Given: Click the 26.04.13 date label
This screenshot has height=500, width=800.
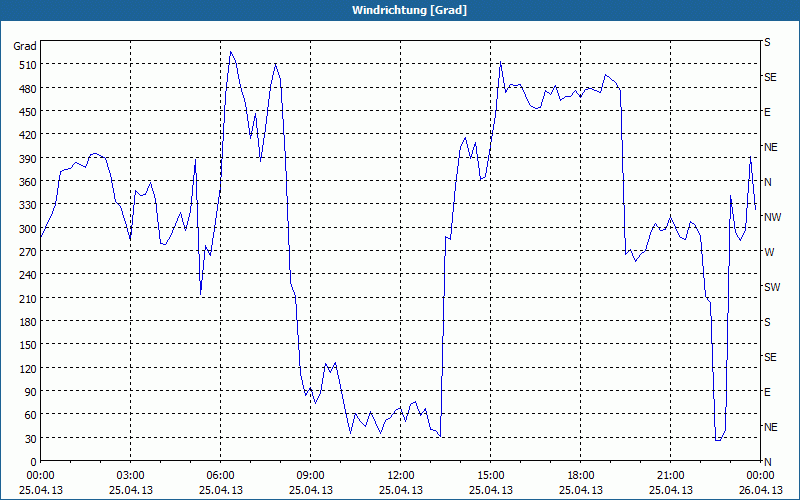Looking at the screenshot, I should 760,490.
